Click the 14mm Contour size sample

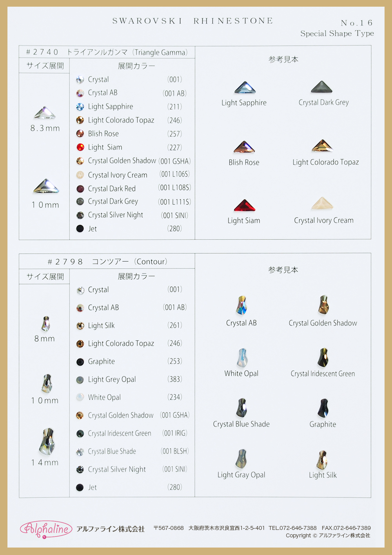coord(47,441)
